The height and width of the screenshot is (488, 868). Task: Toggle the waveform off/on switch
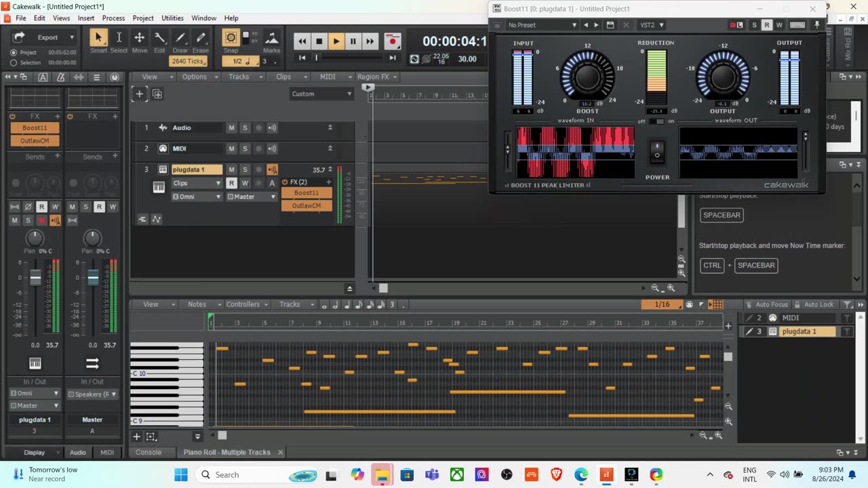point(656,121)
